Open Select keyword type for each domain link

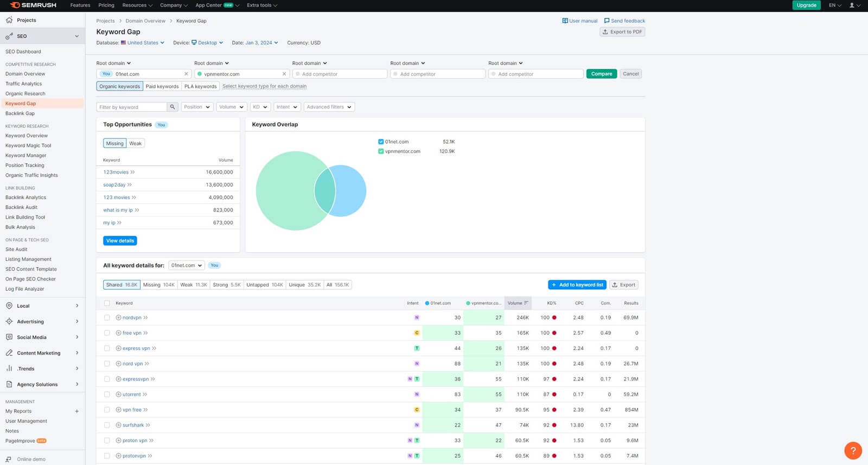264,86
